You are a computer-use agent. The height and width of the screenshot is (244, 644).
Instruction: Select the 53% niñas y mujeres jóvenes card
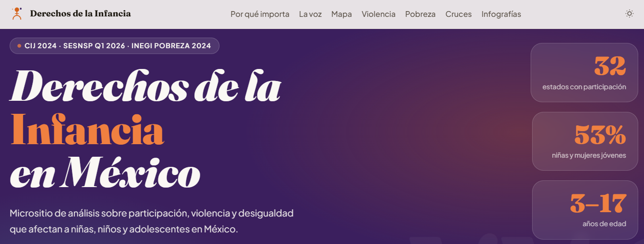click(x=585, y=141)
